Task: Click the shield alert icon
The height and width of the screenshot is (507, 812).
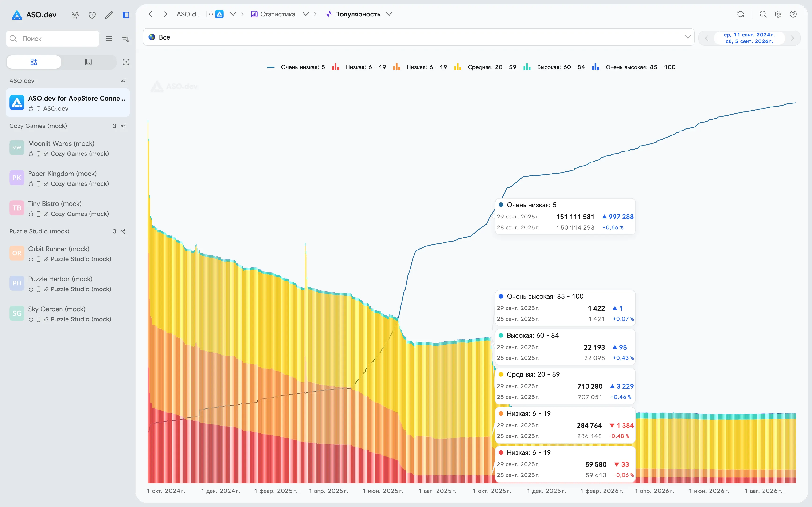Action: [92, 15]
